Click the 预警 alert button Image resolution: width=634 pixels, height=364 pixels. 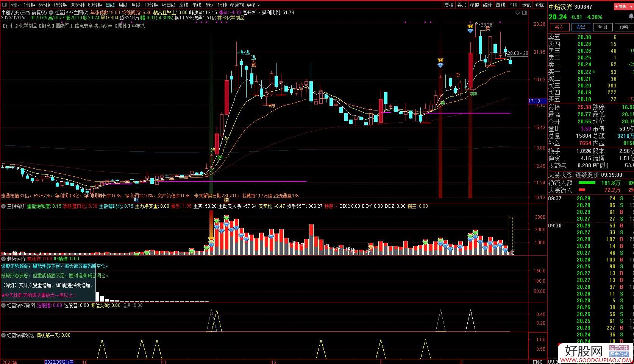pyautogui.click(x=624, y=27)
